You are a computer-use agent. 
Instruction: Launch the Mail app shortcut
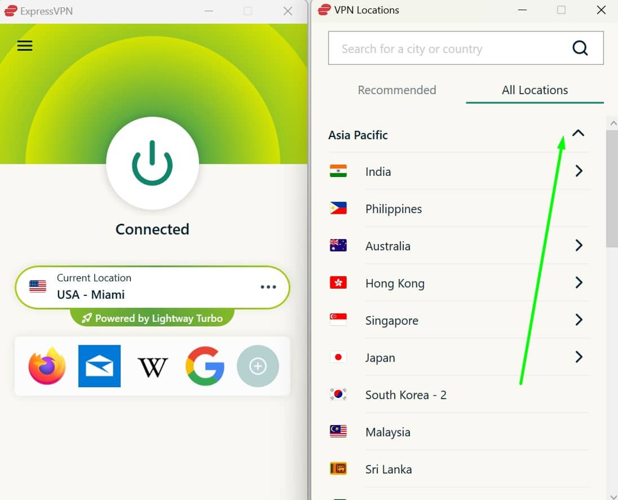[x=99, y=366]
